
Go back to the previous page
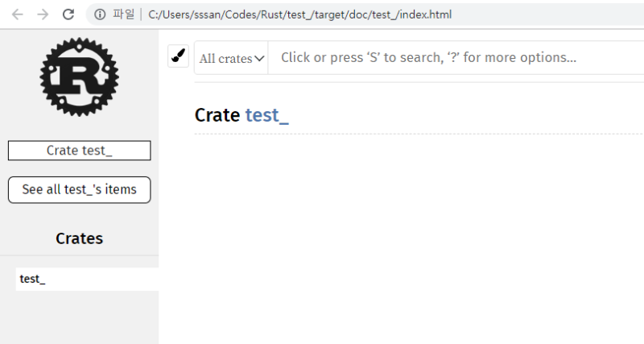pos(18,15)
